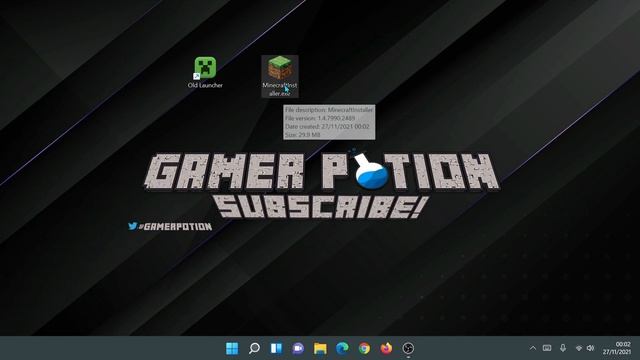Image resolution: width=640 pixels, height=360 pixels.
Task: Open taskbar Search
Action: tap(254, 348)
